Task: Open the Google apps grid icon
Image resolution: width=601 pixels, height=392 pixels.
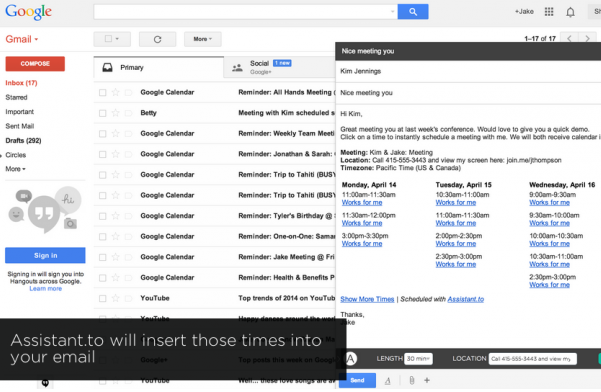Action: 549,12
